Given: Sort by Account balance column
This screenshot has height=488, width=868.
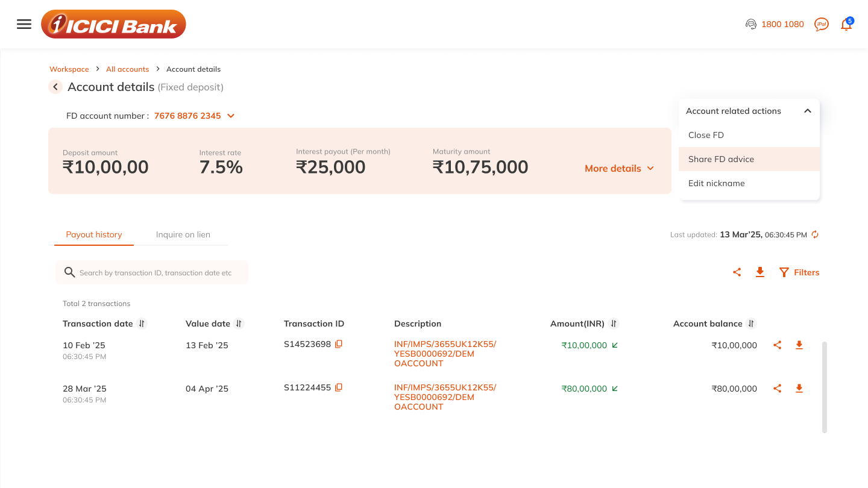Looking at the screenshot, I should click(751, 324).
